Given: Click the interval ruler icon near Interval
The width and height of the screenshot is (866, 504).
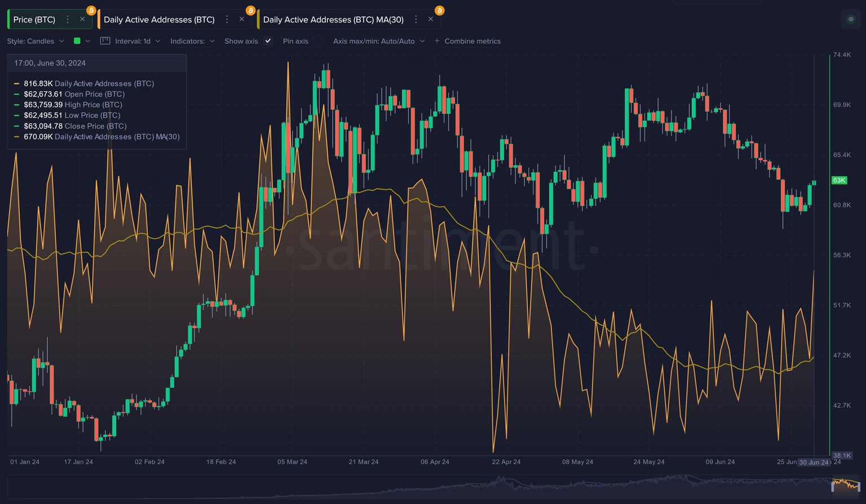Looking at the screenshot, I should (105, 41).
